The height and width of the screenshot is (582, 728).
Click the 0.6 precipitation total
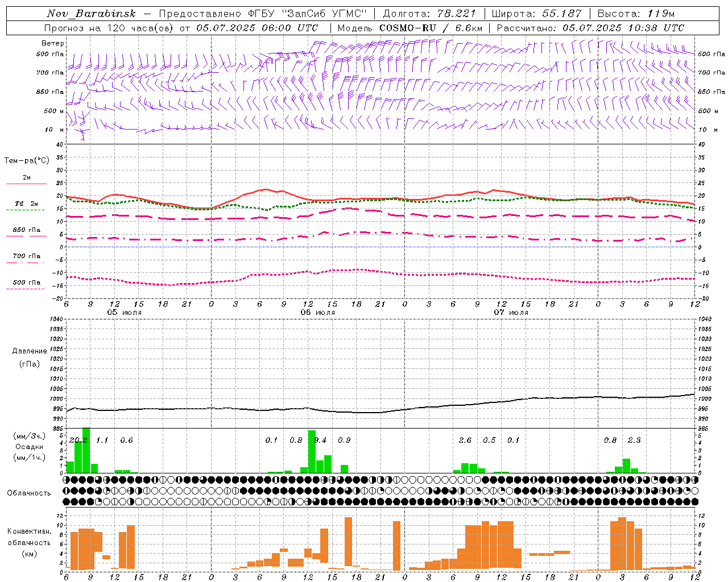[127, 440]
